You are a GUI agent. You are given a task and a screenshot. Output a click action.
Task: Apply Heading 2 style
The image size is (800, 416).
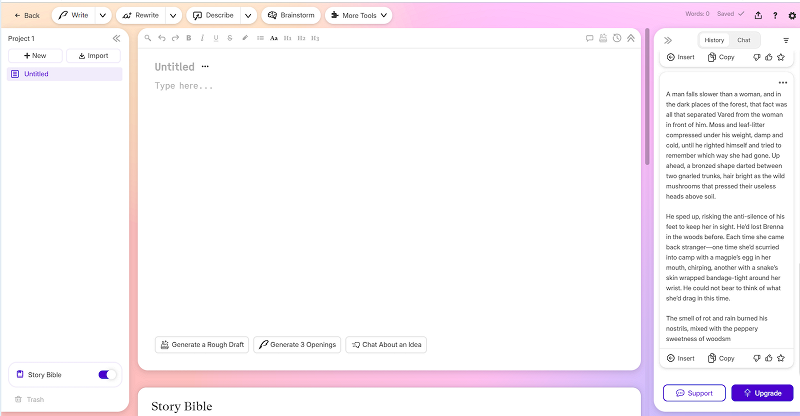302,38
